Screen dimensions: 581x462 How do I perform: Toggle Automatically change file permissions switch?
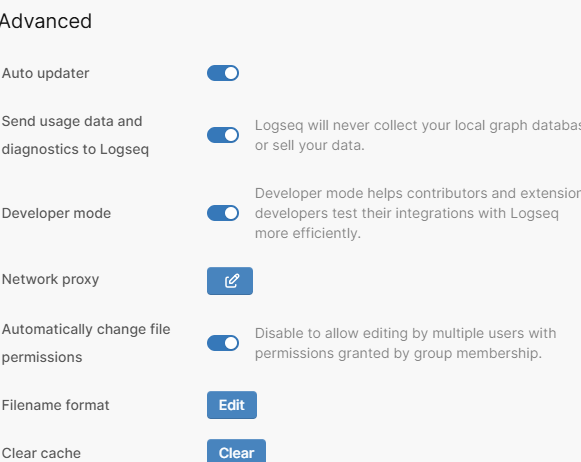[x=223, y=343]
